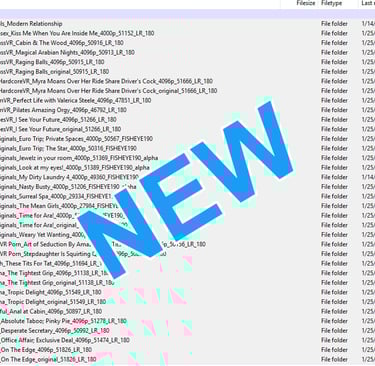Sort the list by the Filesize column header

(306, 3)
